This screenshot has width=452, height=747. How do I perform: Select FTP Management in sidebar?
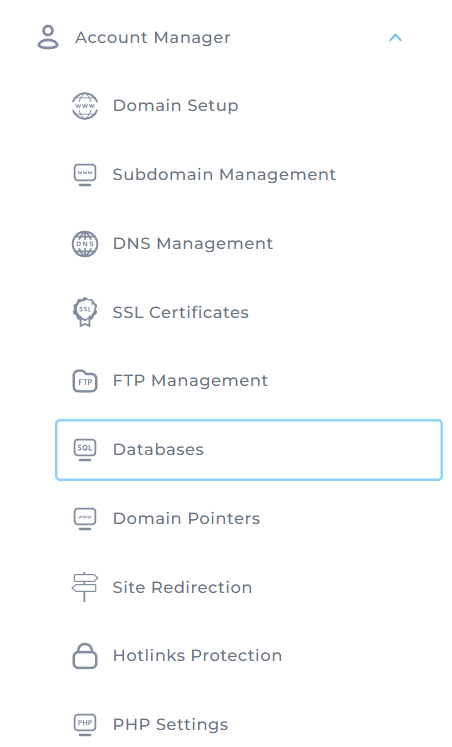(x=190, y=381)
